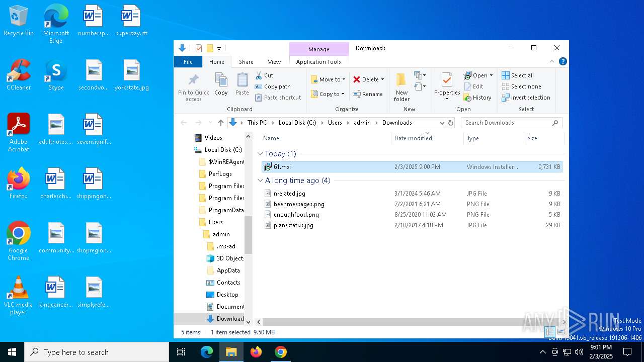Select the 61.msi file
Image resolution: width=644 pixels, height=362 pixels.
pos(412,167)
